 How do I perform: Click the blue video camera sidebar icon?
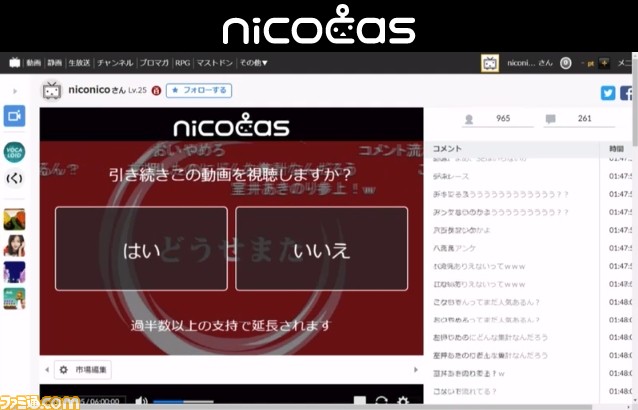pos(14,116)
